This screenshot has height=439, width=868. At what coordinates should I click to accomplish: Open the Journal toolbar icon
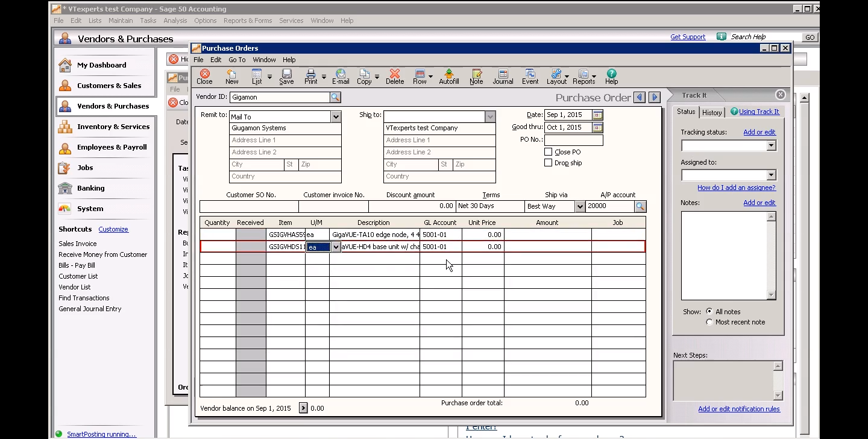click(503, 77)
